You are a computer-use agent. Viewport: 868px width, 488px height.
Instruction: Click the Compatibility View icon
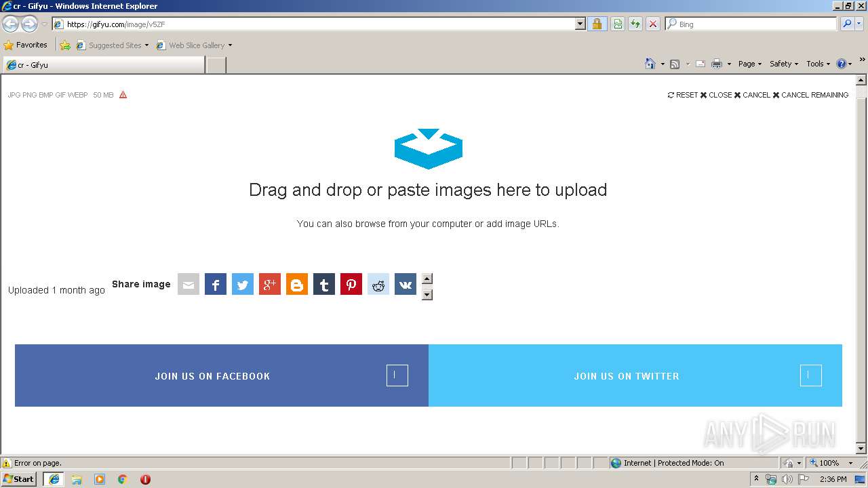coord(618,24)
